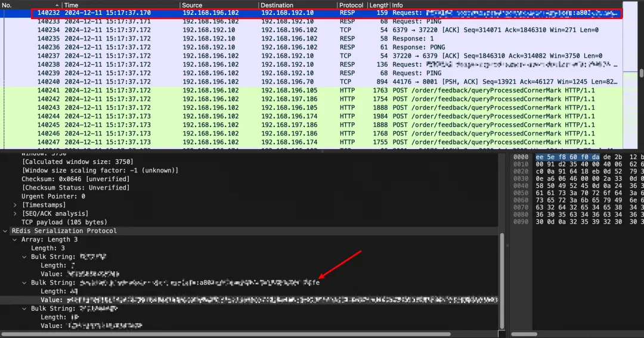Click hex dump offset 0040 row
This screenshot has height=338, width=644.
(577, 185)
